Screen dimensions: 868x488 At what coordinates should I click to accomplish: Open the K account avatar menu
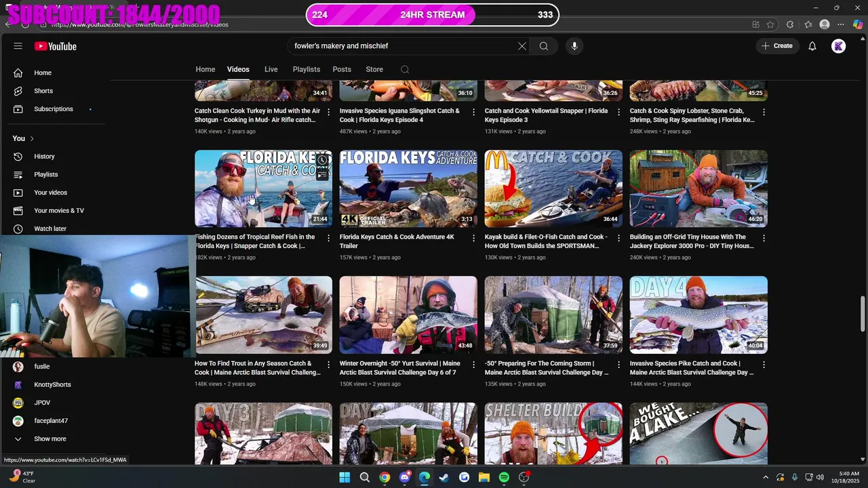(x=839, y=46)
